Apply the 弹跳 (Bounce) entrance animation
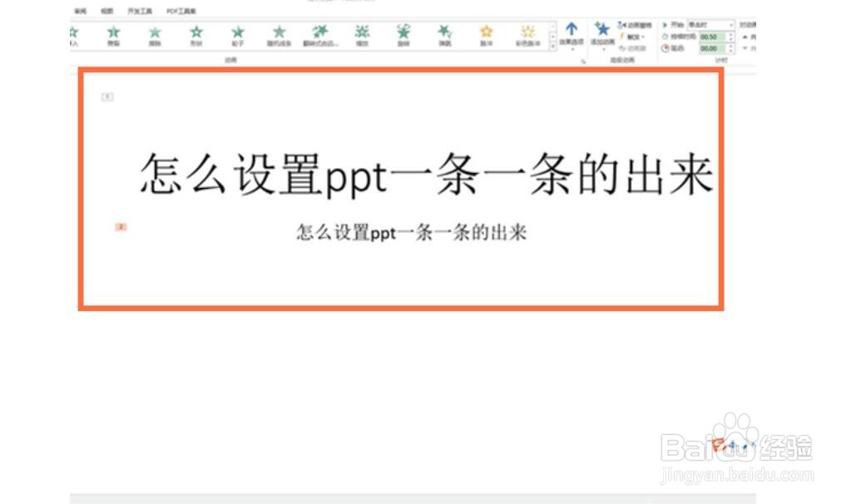 445,36
